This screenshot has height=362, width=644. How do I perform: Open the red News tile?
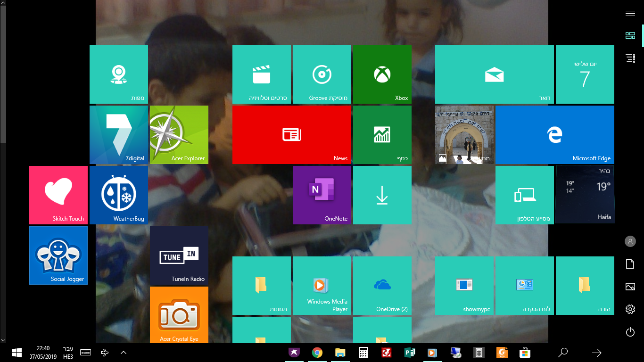(292, 135)
